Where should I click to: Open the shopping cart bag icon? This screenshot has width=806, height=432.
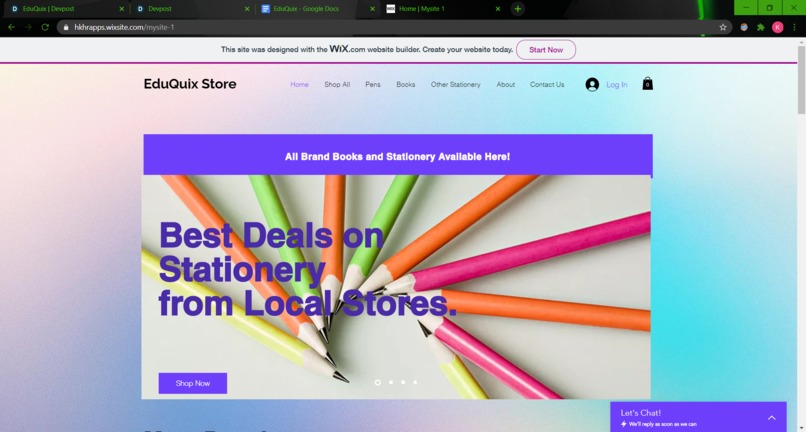tap(648, 84)
